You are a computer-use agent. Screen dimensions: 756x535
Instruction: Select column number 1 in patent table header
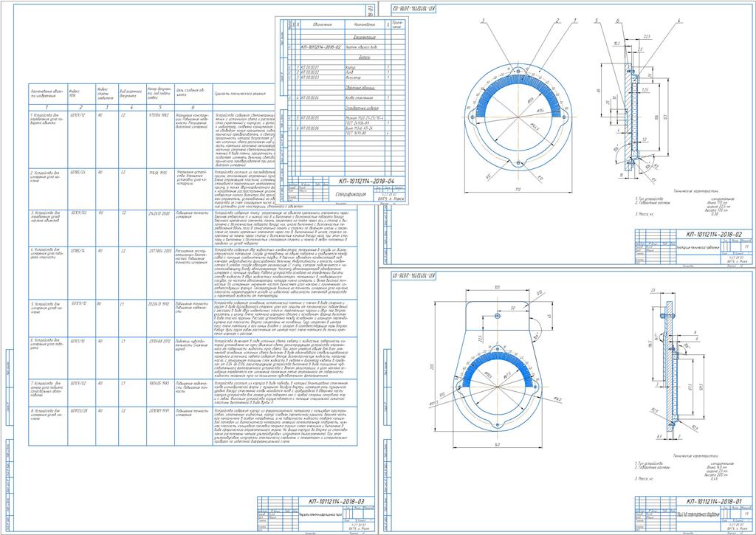47,107
